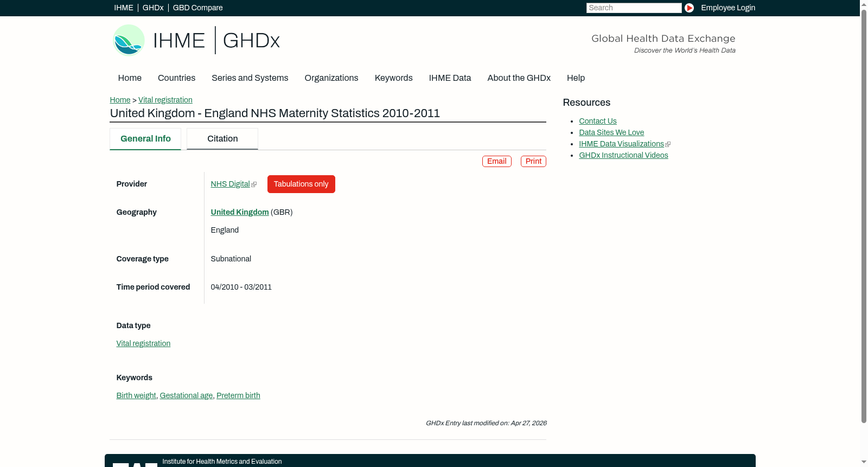
Task: Click the Tabulations only badge
Action: pyautogui.click(x=301, y=184)
